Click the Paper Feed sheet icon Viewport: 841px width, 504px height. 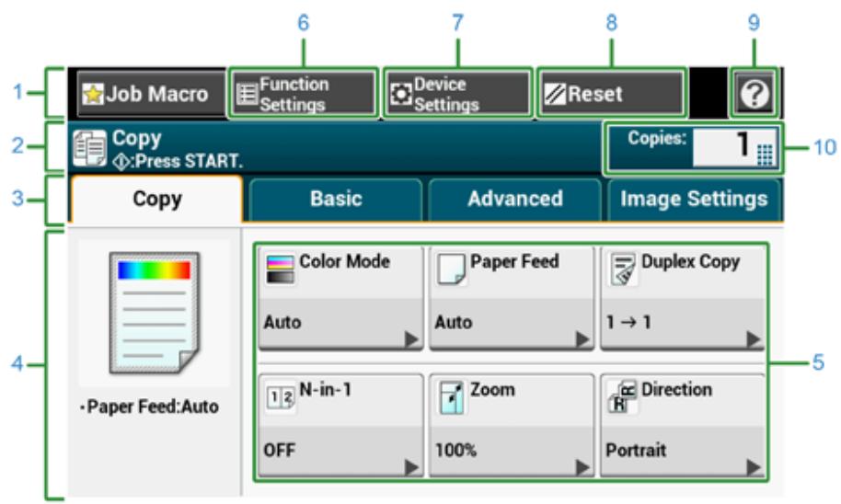(451, 269)
